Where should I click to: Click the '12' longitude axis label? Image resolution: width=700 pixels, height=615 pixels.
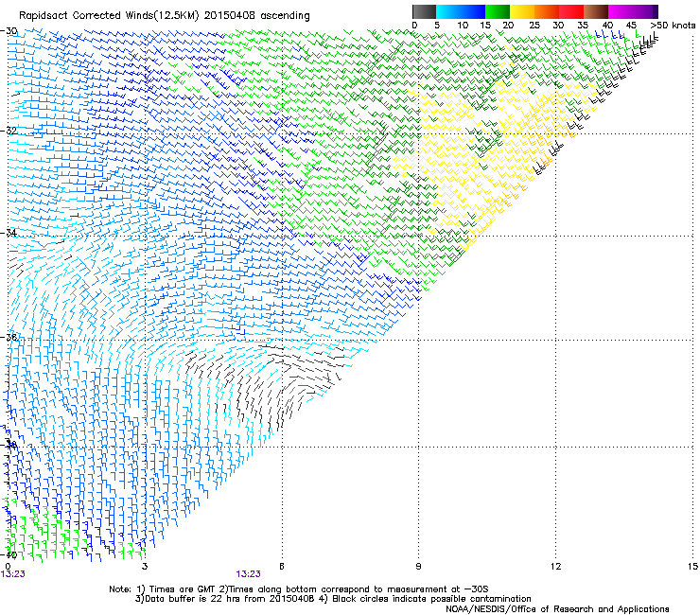555,567
